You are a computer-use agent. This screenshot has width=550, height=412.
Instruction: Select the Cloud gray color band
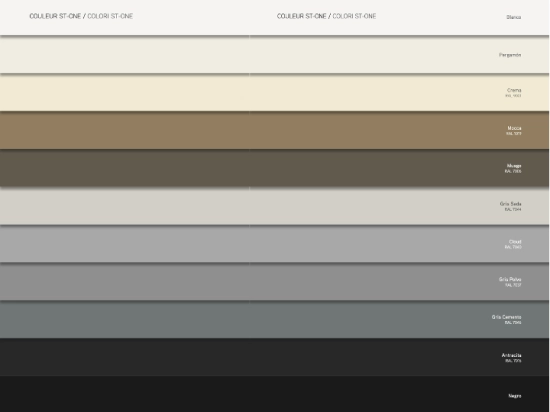(x=275, y=244)
